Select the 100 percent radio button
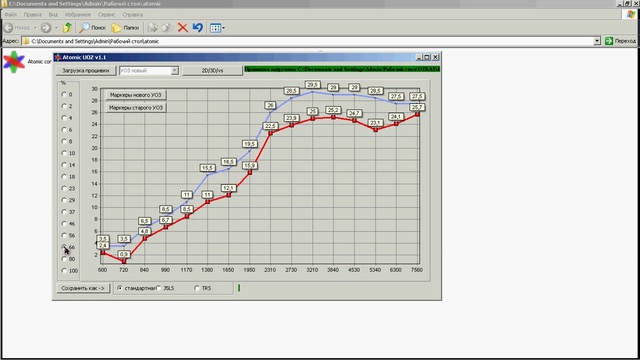 (x=64, y=270)
